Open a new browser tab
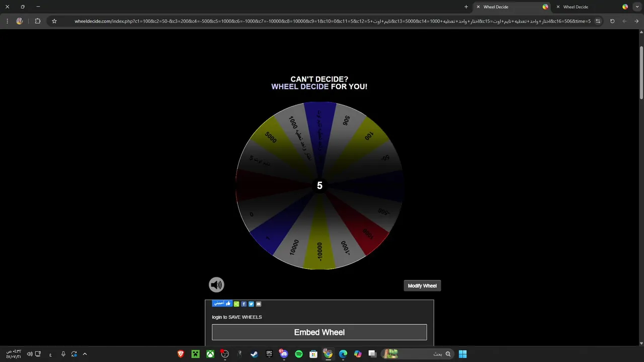Image resolution: width=644 pixels, height=362 pixels. (466, 7)
